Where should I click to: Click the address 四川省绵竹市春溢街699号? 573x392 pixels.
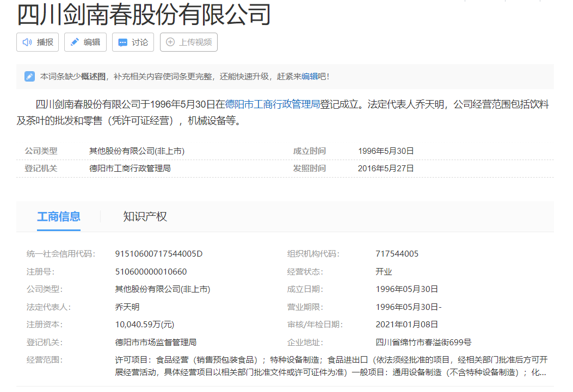423,343
